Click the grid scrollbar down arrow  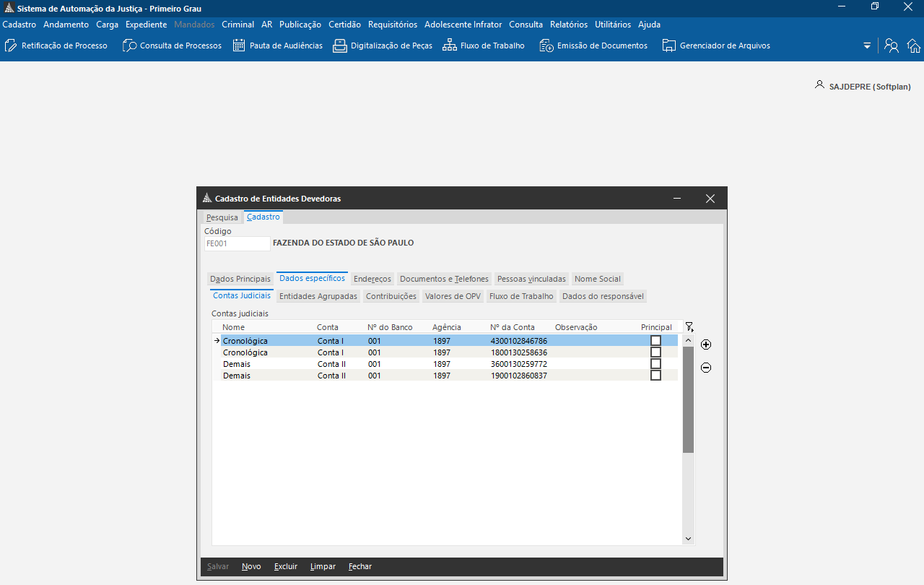(x=688, y=539)
